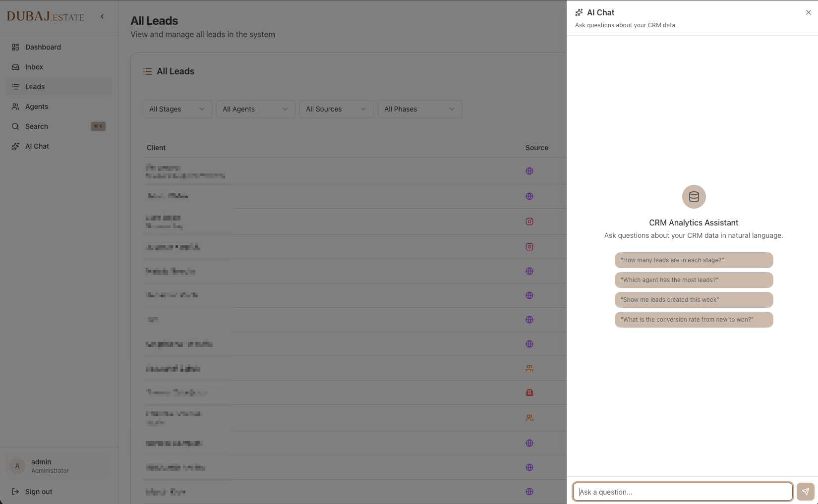
Task: Collapse the sidebar with the chevron arrow
Action: click(x=102, y=16)
